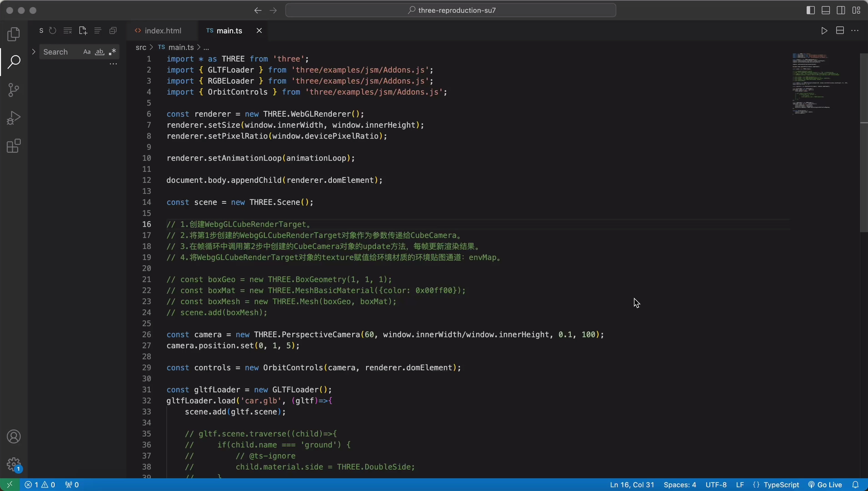Open TypeScript language mode selector
This screenshot has height=491, width=868.
[781, 485]
